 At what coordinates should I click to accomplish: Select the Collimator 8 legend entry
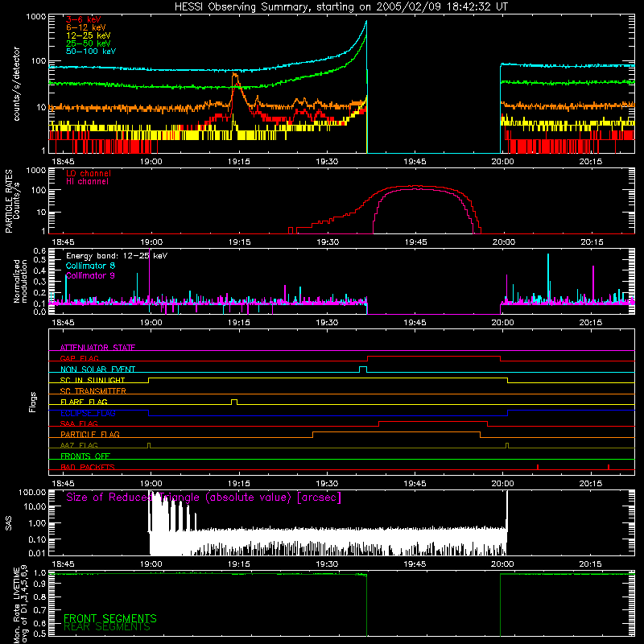pos(90,266)
